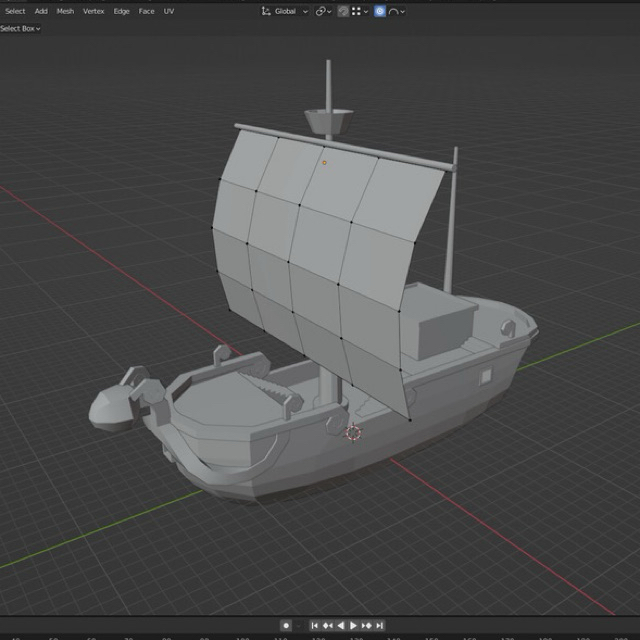Open the pivot point link dropdown
The height and width of the screenshot is (640, 640).
[x=324, y=11]
